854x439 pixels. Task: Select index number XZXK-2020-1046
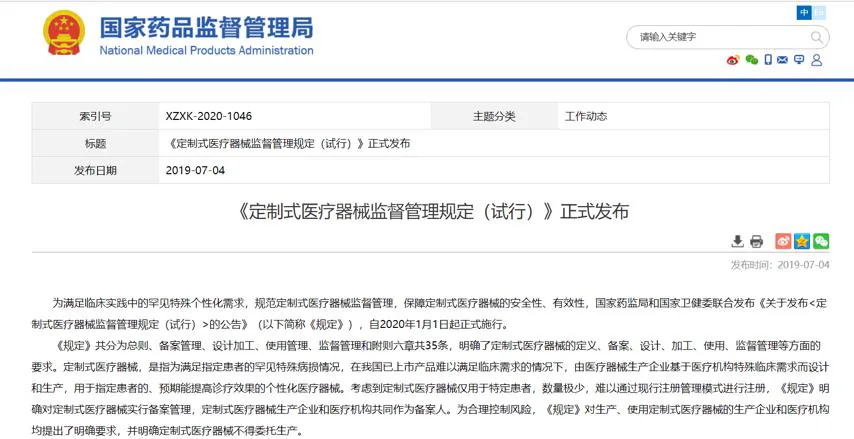coord(209,116)
